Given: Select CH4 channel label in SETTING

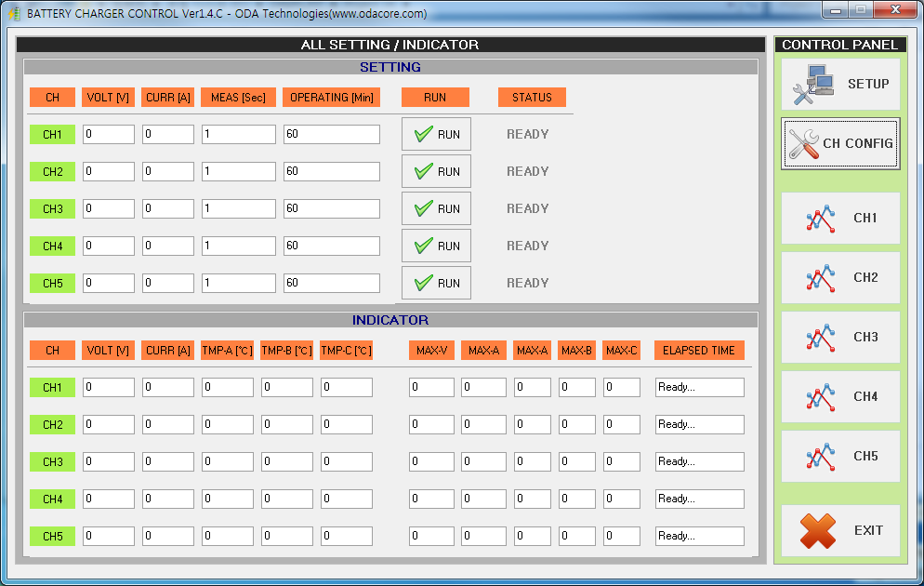Looking at the screenshot, I should 52,246.
